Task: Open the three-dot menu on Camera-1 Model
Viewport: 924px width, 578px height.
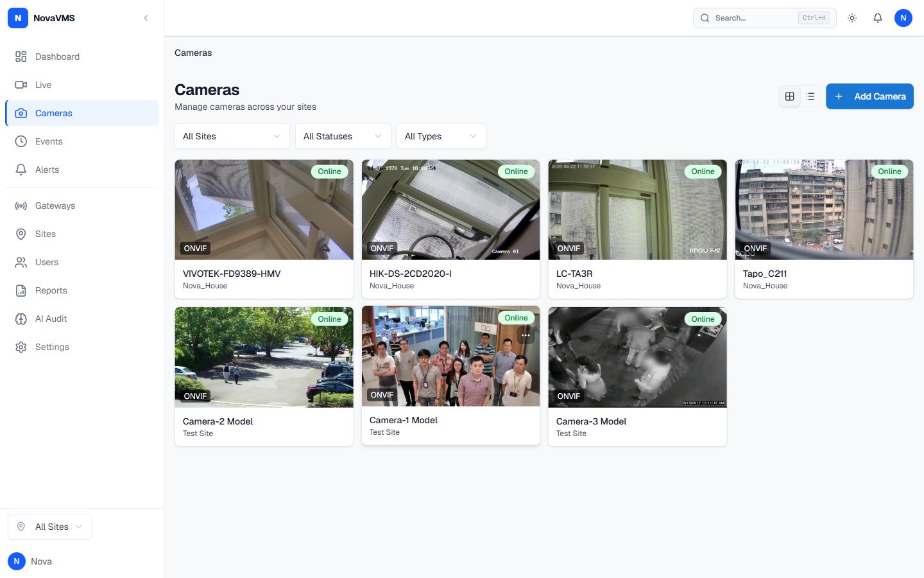Action: point(526,335)
